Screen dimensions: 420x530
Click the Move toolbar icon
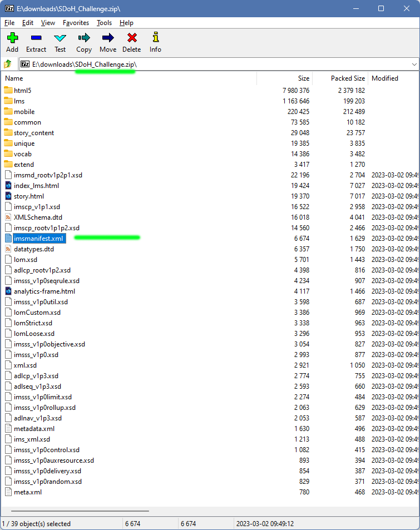pos(108,37)
